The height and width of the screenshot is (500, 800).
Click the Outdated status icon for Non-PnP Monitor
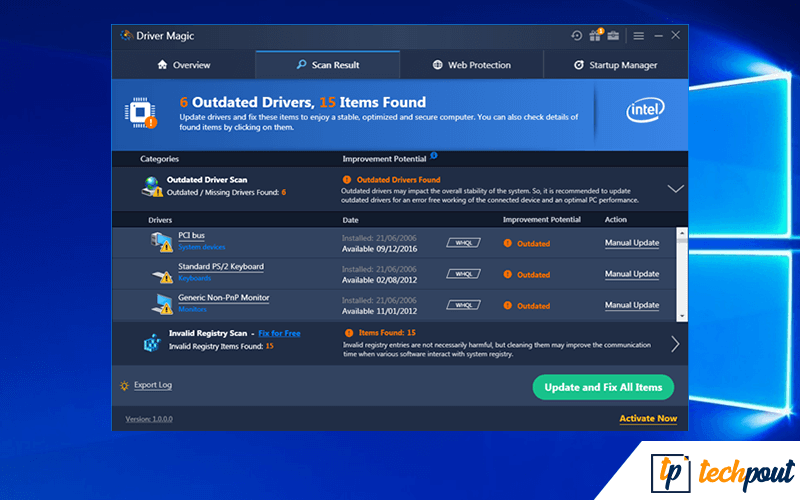(x=508, y=306)
